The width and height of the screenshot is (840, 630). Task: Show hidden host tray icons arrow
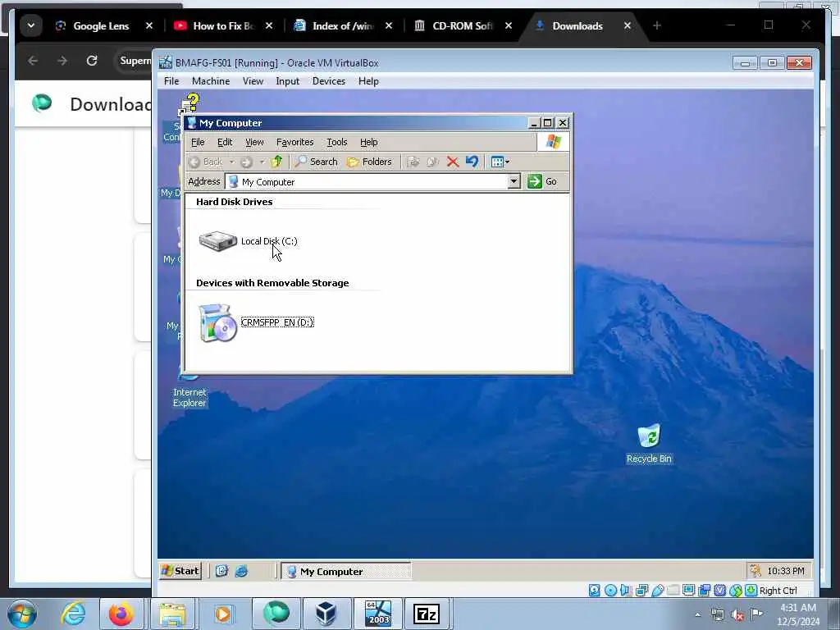tap(697, 615)
